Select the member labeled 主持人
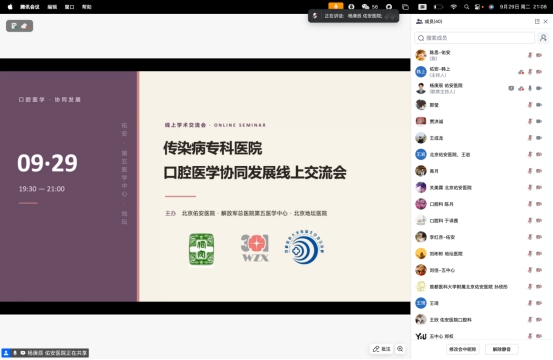 (x=482, y=72)
